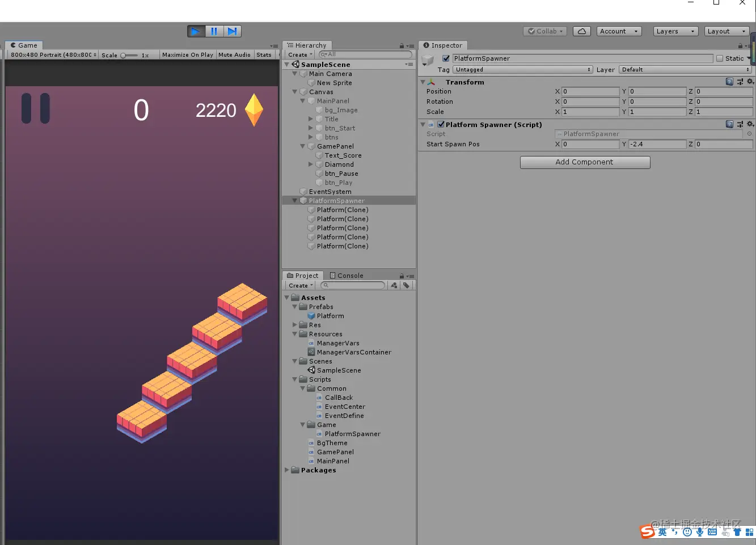
Task: Toggle the Project panel lock icon
Action: [x=402, y=276]
